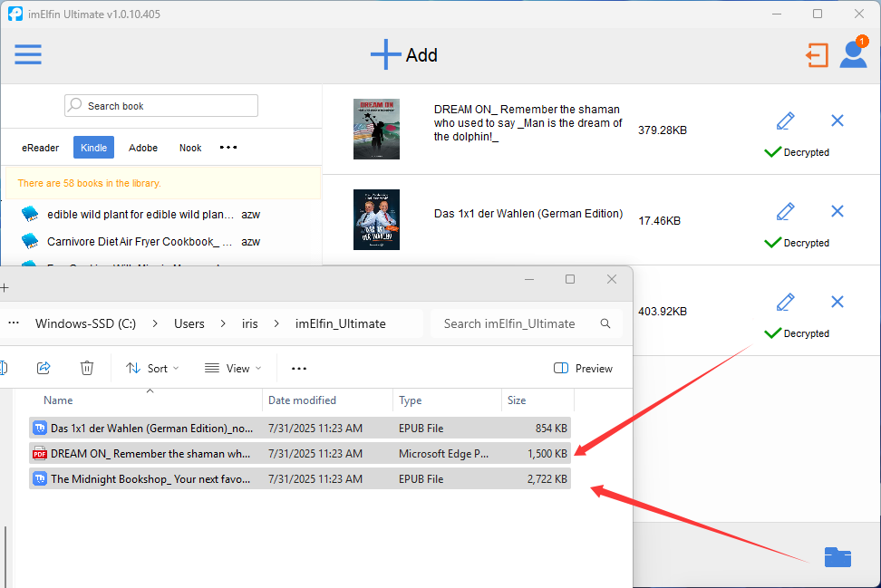Open the Sort dropdown
The height and width of the screenshot is (588, 881).
coord(152,369)
